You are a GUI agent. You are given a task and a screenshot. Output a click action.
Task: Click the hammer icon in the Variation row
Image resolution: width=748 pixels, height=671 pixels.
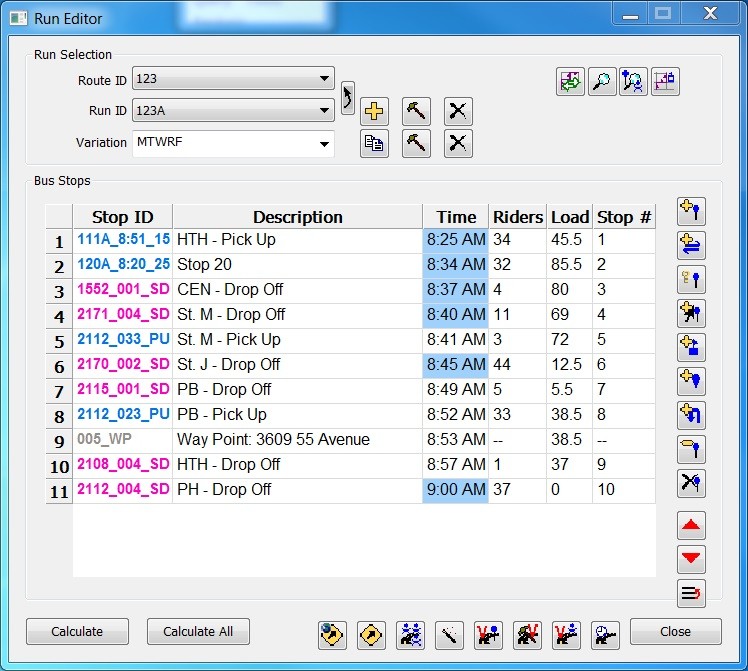(x=416, y=143)
